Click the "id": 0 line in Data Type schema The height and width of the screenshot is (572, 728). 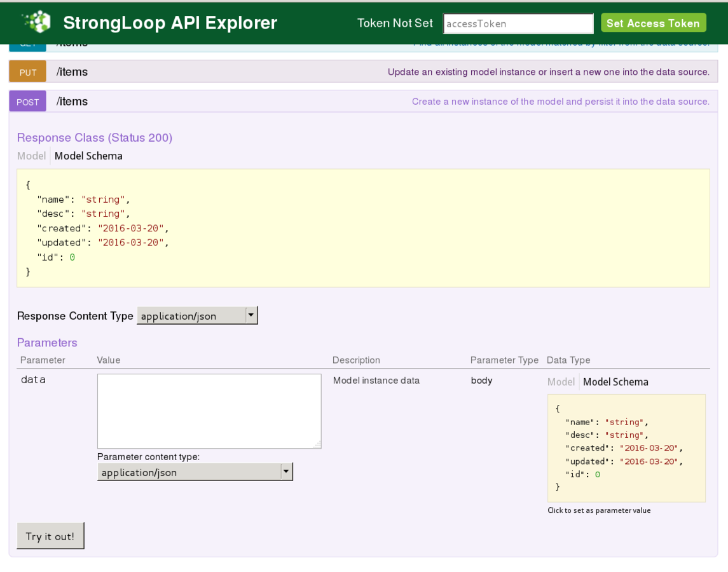point(582,475)
